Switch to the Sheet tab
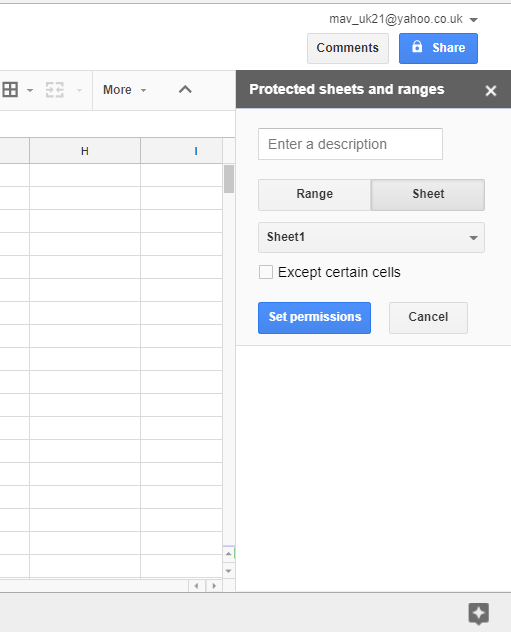511x632 pixels. (428, 194)
